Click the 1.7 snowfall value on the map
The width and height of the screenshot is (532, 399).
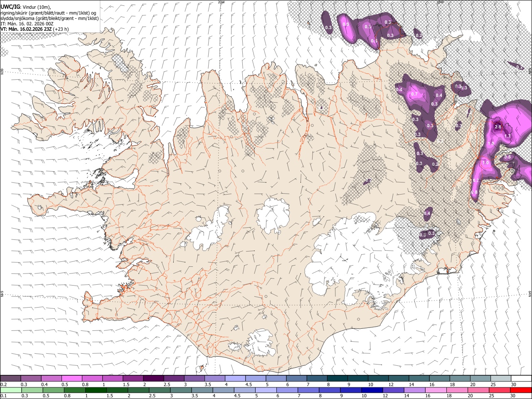point(507,136)
